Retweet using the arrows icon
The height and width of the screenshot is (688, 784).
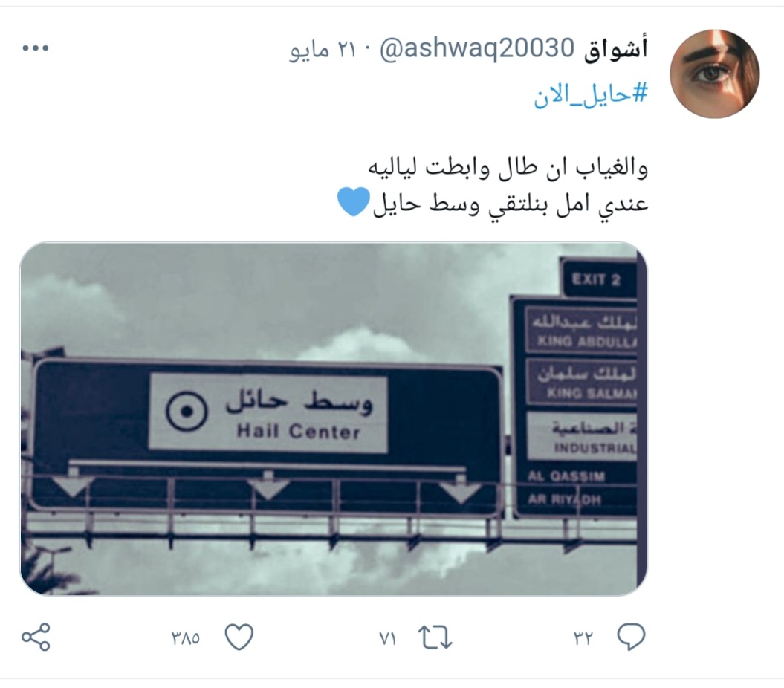pos(435,637)
